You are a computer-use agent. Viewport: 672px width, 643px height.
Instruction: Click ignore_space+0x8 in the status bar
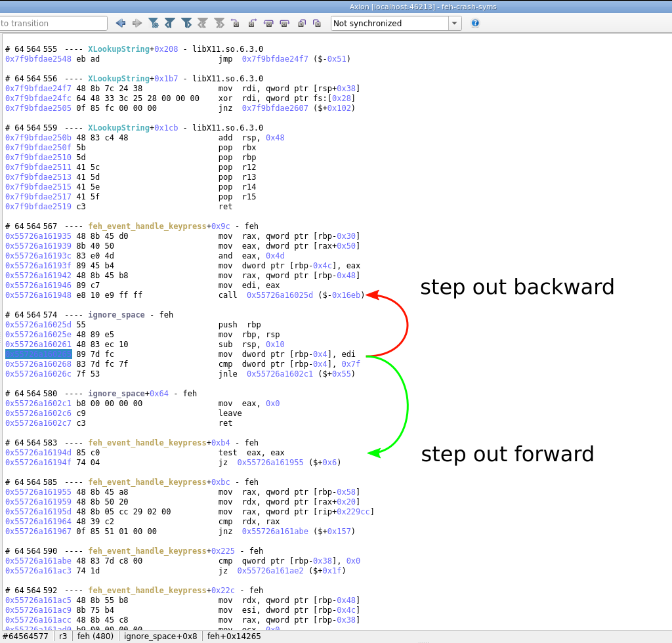point(160,636)
